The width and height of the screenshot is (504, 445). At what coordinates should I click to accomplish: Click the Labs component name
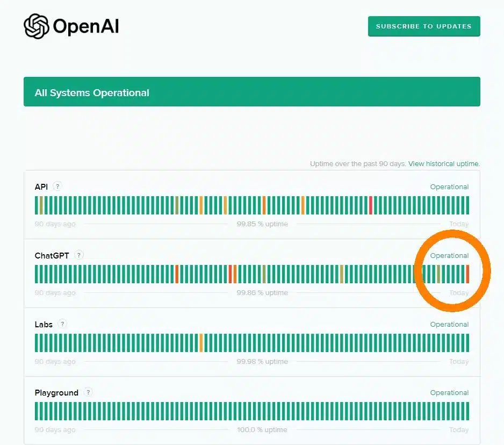(44, 325)
